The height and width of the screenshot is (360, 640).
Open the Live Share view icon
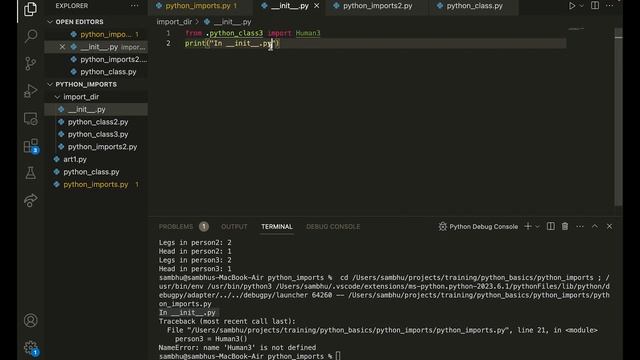click(31, 200)
